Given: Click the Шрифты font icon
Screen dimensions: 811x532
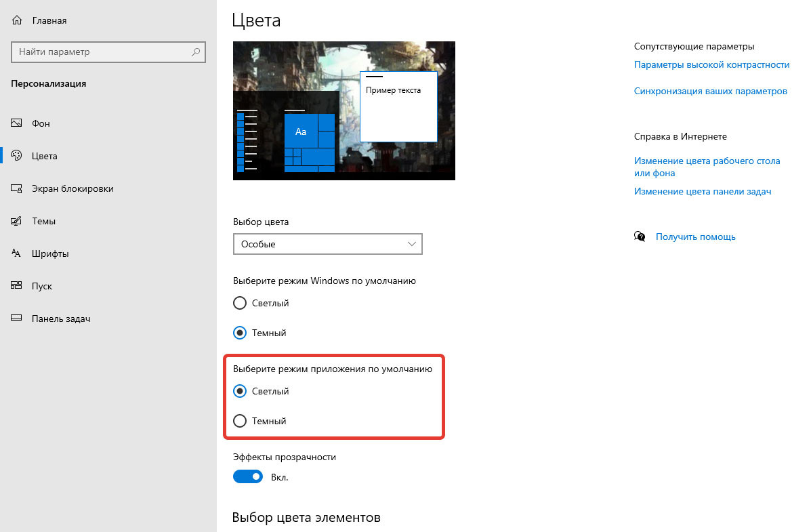Looking at the screenshot, I should coord(16,253).
